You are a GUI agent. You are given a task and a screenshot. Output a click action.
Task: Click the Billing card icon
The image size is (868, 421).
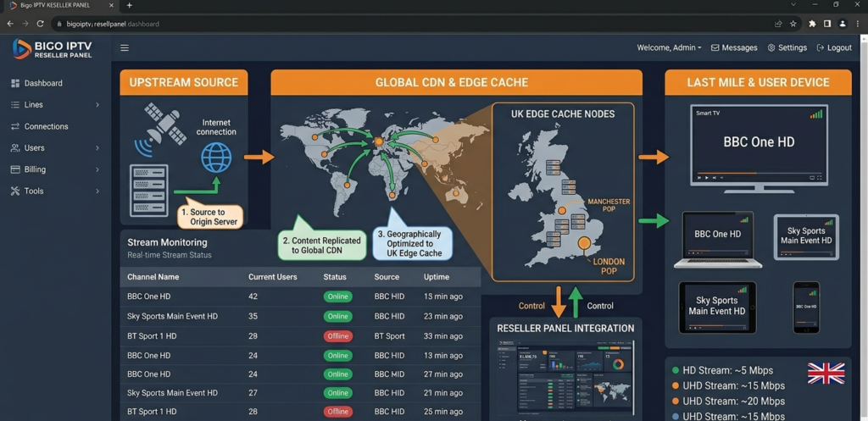[15, 169]
